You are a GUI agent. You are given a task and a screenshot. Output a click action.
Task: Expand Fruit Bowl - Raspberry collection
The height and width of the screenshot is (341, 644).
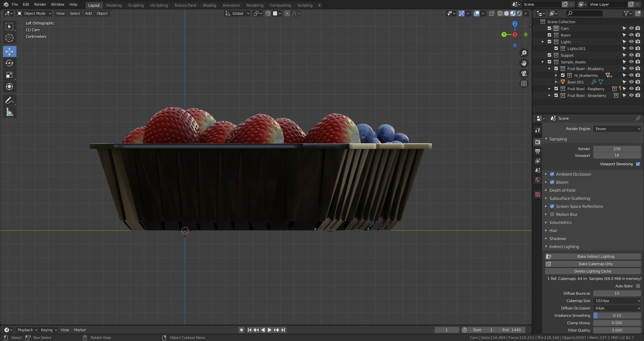(x=549, y=89)
